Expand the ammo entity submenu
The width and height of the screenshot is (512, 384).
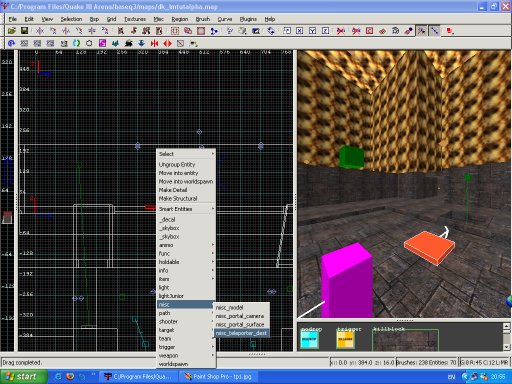186,245
